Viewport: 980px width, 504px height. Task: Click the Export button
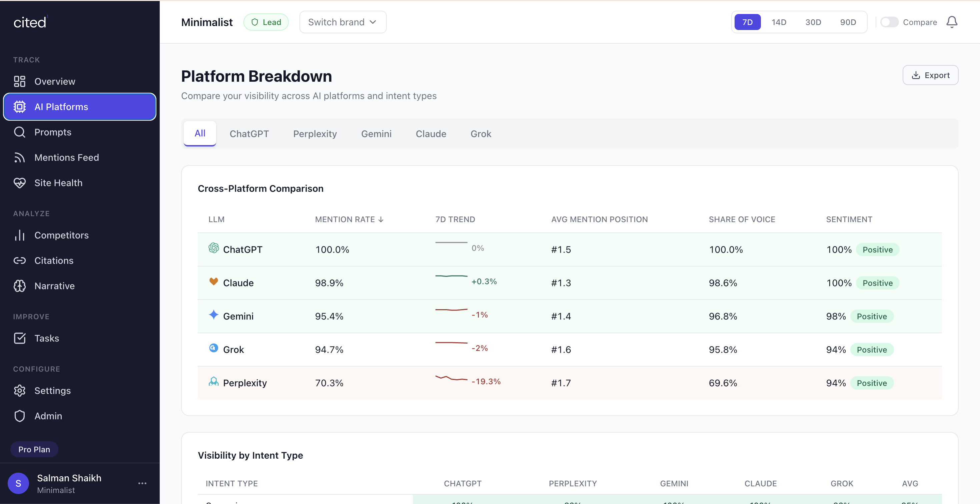[x=930, y=75]
